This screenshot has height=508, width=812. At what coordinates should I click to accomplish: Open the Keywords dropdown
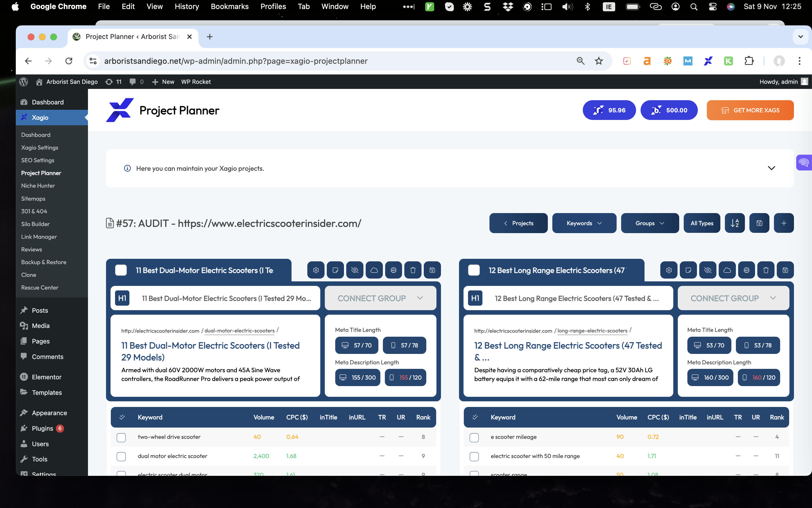point(584,223)
